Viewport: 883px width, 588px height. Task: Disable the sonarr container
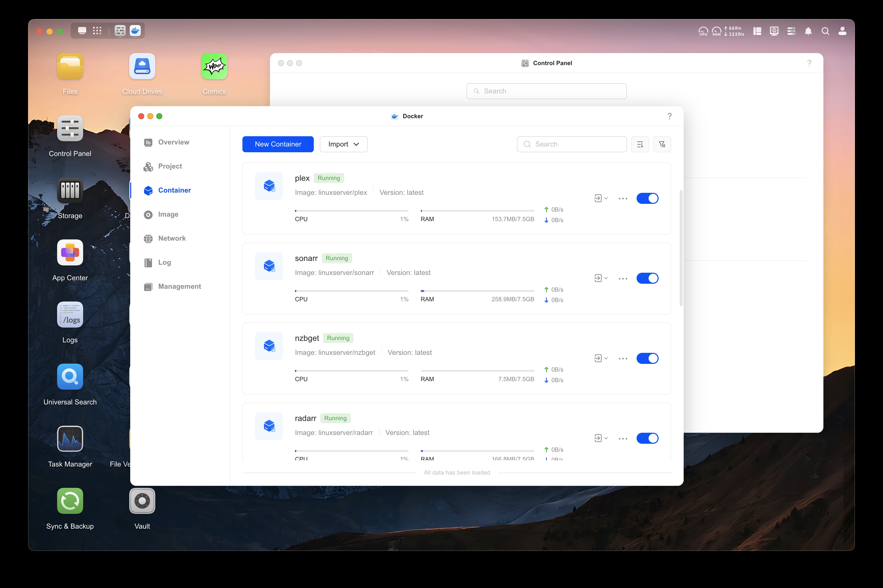point(648,278)
